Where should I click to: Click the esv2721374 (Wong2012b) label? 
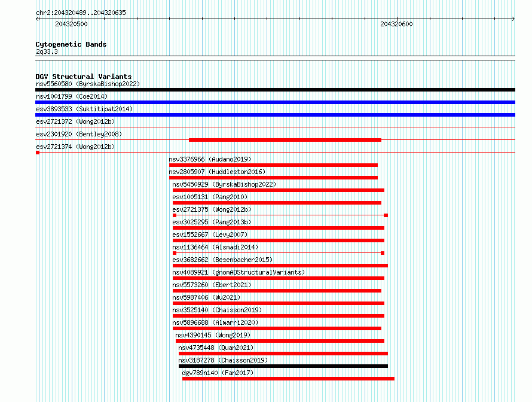tap(75, 147)
